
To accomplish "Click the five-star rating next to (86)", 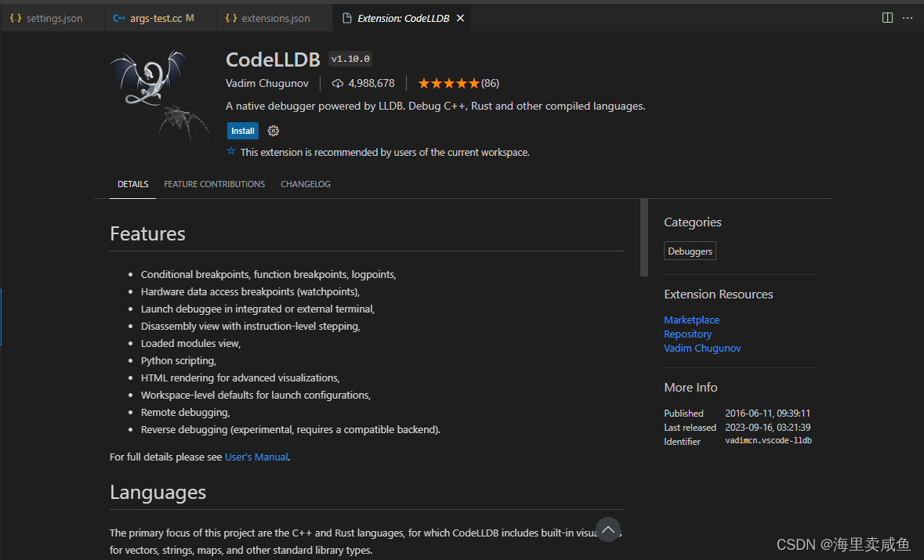I will tap(448, 82).
